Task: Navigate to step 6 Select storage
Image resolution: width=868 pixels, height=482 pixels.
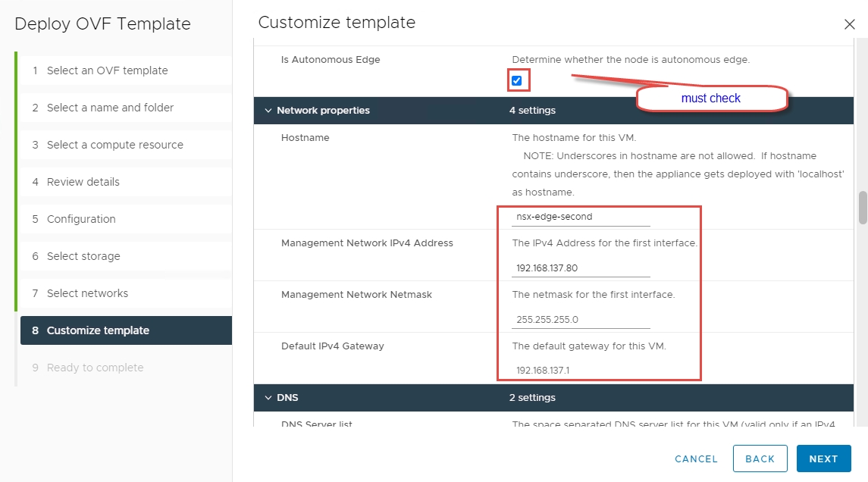Action: [x=83, y=256]
